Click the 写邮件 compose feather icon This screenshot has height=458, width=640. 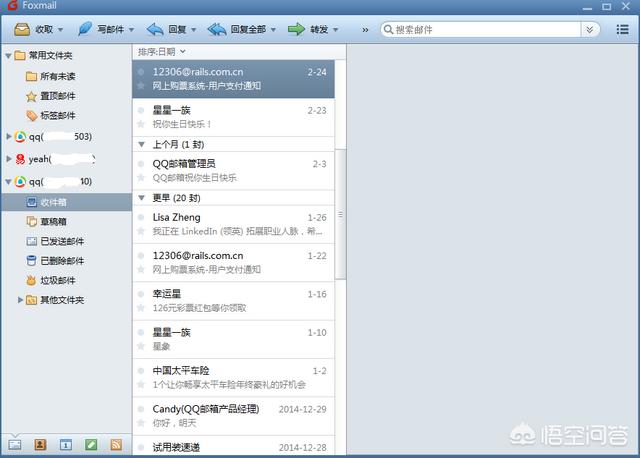tap(84, 29)
